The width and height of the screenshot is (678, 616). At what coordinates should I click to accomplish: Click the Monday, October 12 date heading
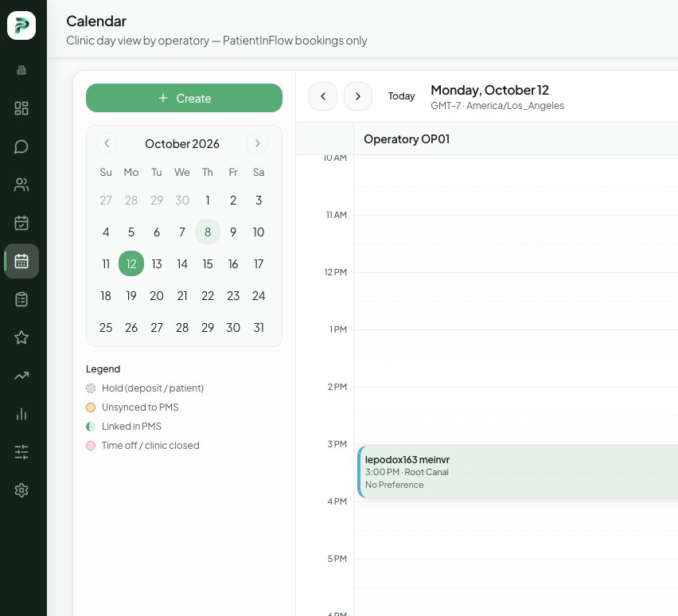click(489, 90)
